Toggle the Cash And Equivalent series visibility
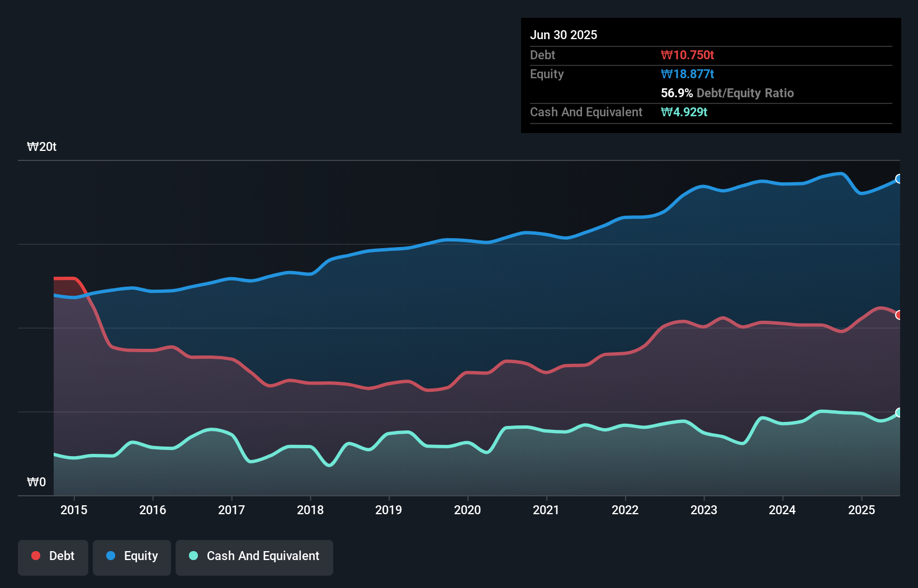 pos(254,556)
